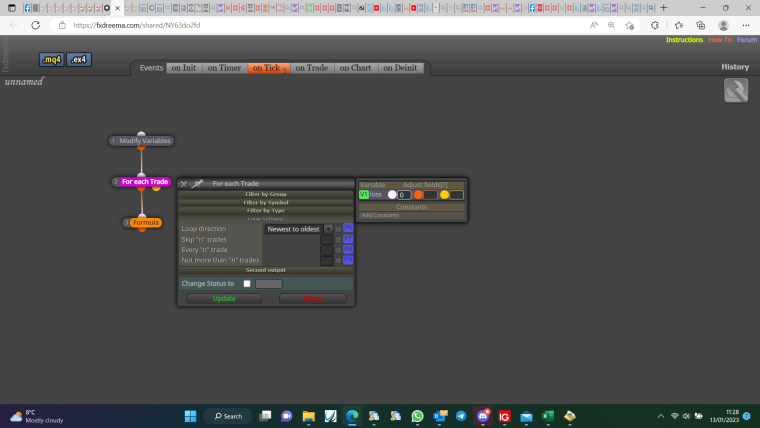Viewport: 760px width, 428px height.
Task: Open the browser zoom icon in address bar
Action: pyautogui.click(x=611, y=25)
